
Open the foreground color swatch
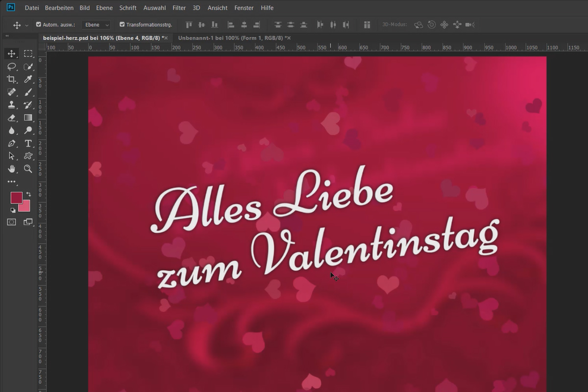pos(16,197)
